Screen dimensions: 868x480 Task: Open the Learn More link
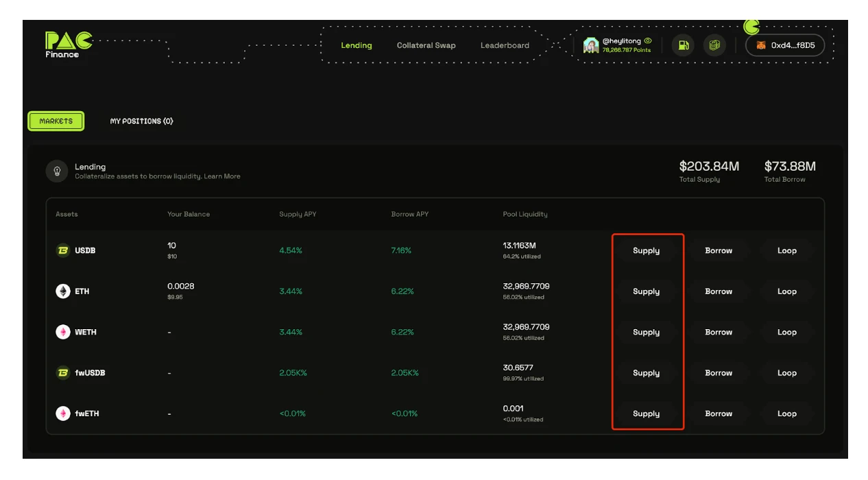222,176
